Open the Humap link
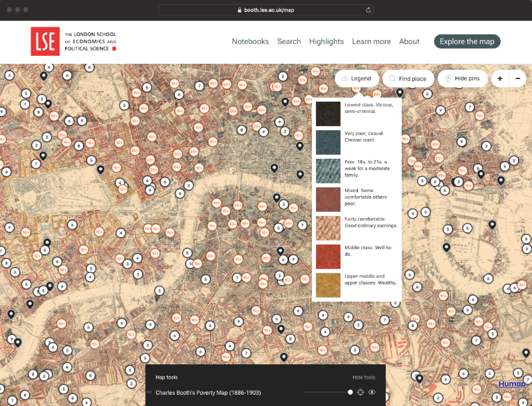This screenshot has height=406, width=532. 511,384
